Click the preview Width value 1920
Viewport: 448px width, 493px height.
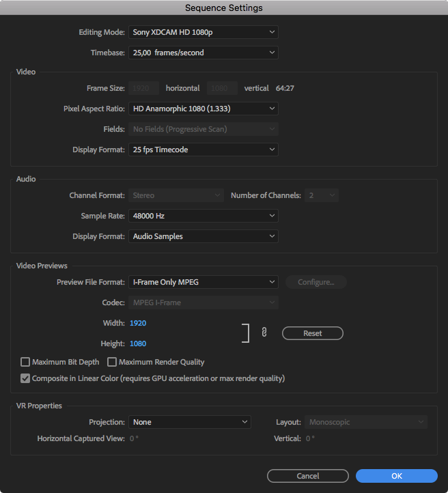click(138, 323)
